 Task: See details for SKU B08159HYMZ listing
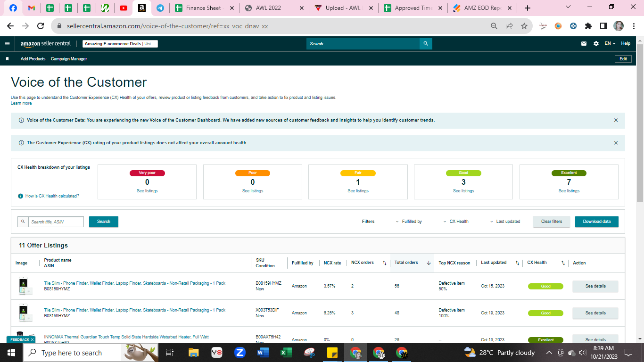(x=595, y=286)
